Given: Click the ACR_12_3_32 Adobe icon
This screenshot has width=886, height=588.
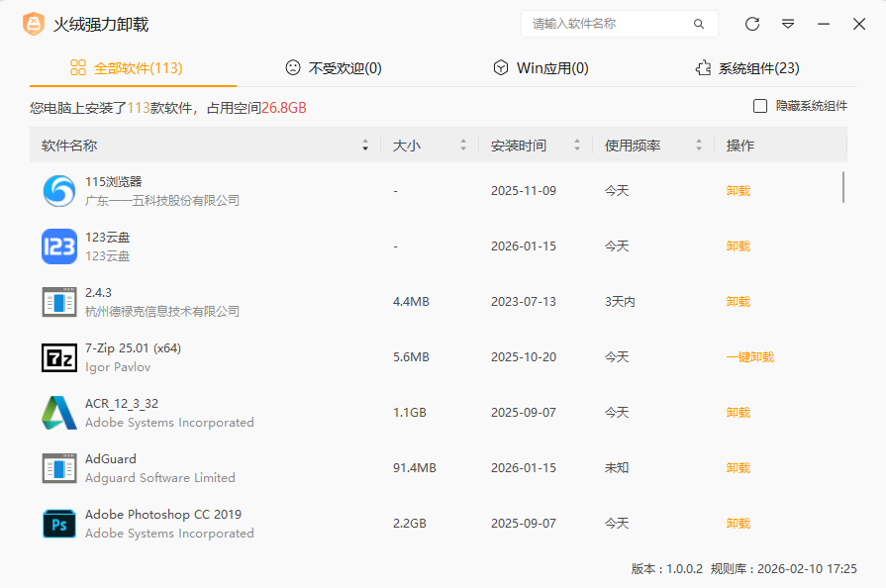Looking at the screenshot, I should [59, 413].
